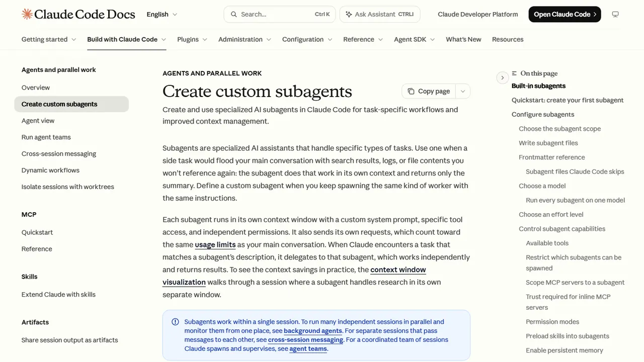Jump to Frontmatter reference section
The height and width of the screenshot is (362, 644).
[x=552, y=157]
